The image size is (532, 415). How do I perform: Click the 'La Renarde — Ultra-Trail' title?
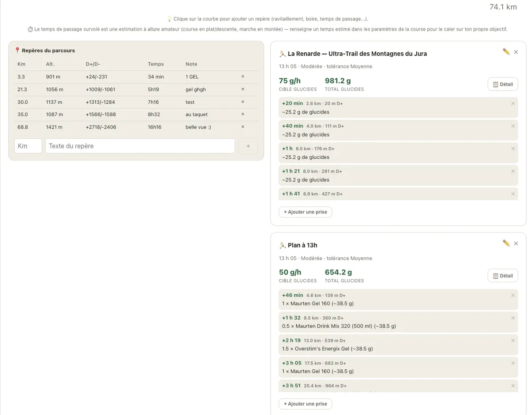click(357, 54)
